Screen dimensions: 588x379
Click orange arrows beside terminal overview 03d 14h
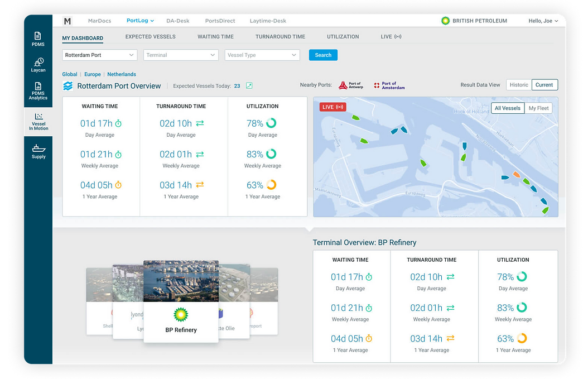click(x=450, y=338)
